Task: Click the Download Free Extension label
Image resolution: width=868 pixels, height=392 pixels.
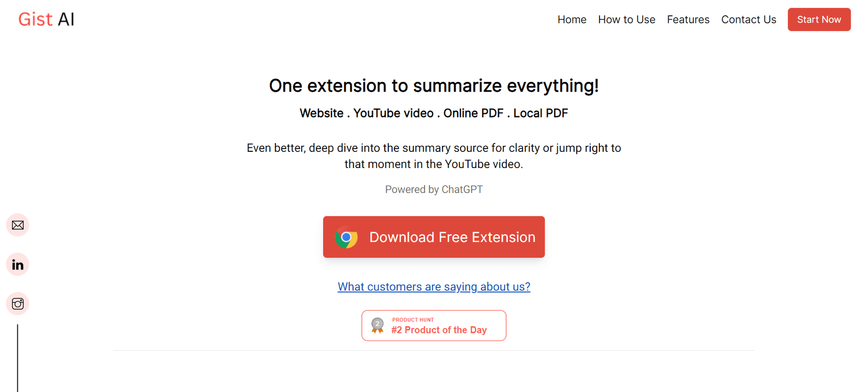Action: point(452,237)
